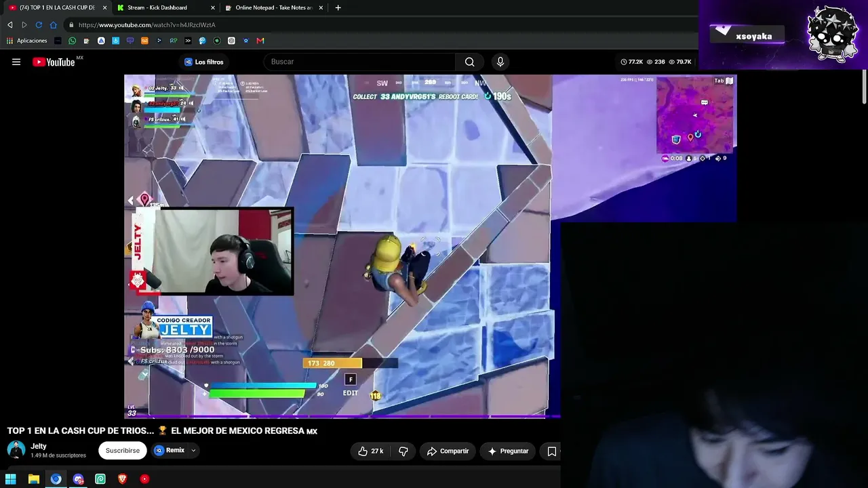Image resolution: width=868 pixels, height=488 pixels.
Task: Open the Jelty channel name link
Action: click(x=39, y=447)
